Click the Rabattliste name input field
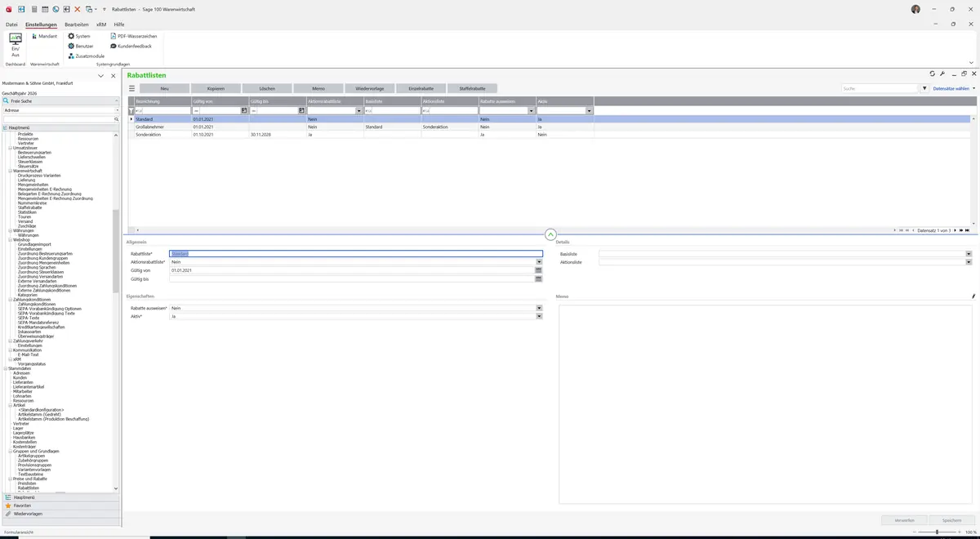The height and width of the screenshot is (539, 980). (355, 254)
